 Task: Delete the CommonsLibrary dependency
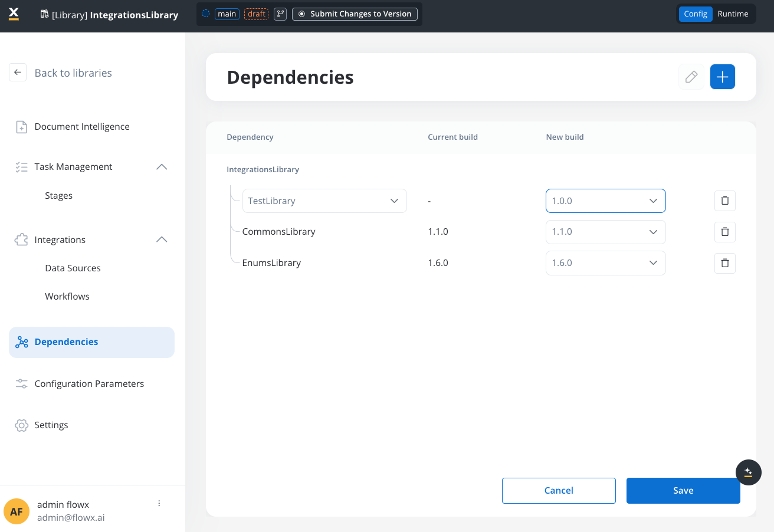click(x=725, y=232)
